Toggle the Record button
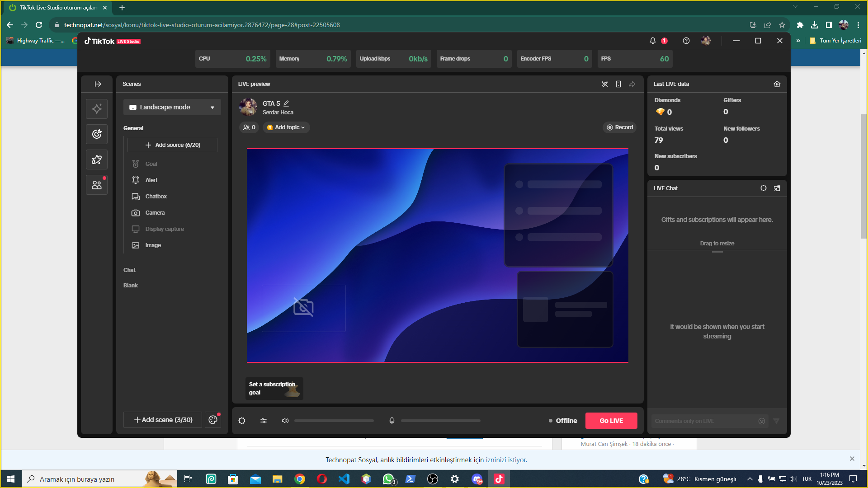Viewport: 868px width, 488px height. coord(619,127)
